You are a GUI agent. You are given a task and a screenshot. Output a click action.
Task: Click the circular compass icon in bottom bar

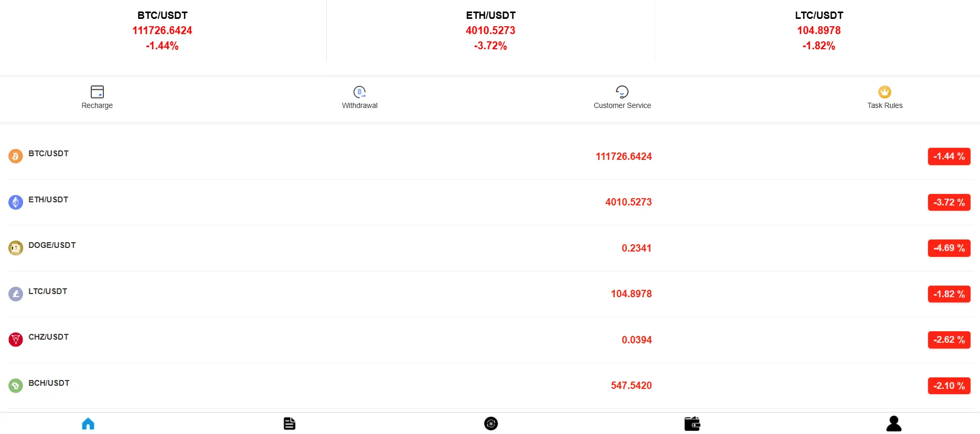(491, 424)
